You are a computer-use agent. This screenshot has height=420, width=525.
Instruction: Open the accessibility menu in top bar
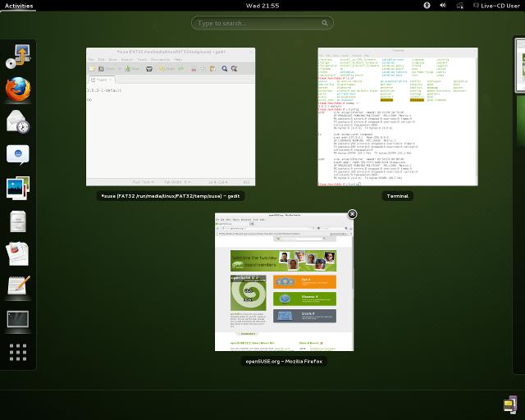click(427, 6)
